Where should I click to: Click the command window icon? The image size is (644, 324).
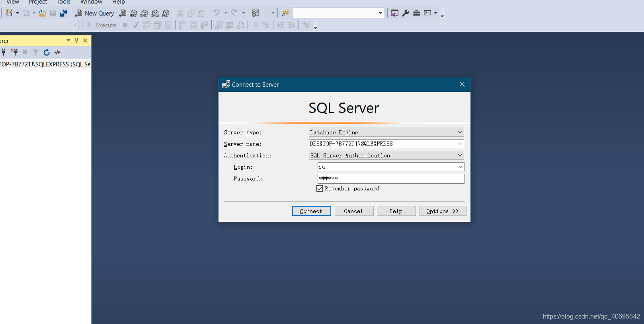click(427, 13)
